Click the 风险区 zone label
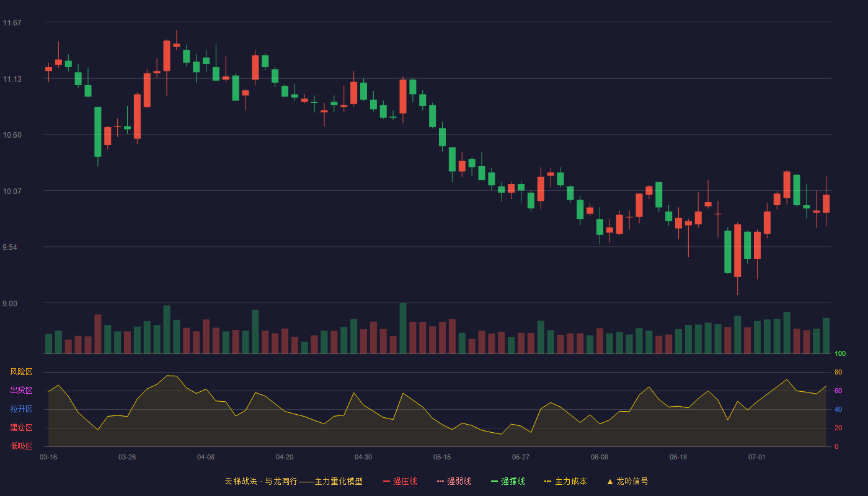The height and width of the screenshot is (496, 868). [x=21, y=372]
